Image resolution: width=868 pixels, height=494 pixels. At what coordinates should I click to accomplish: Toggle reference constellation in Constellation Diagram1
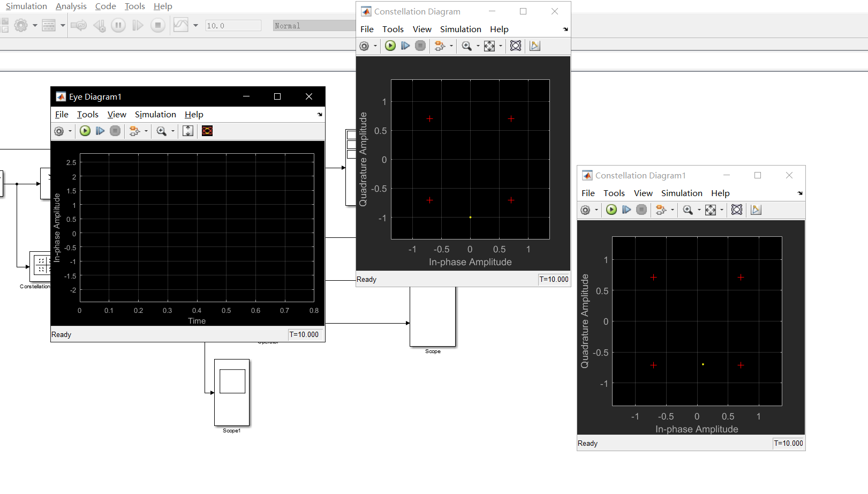[737, 209]
